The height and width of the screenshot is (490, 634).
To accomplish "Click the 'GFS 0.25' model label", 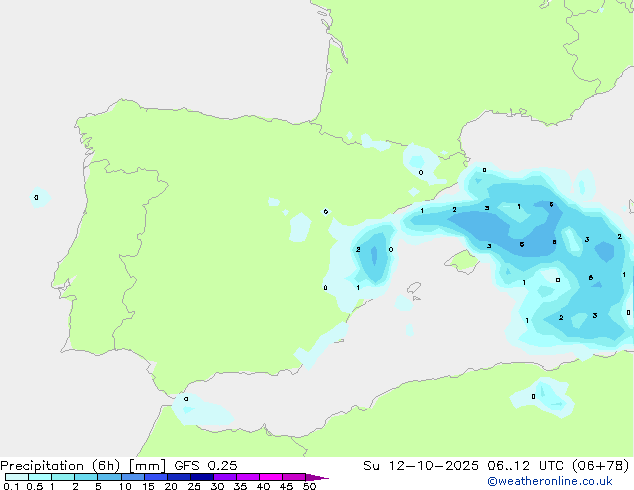I will tap(206, 466).
